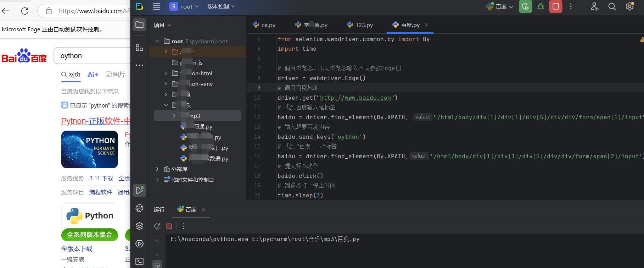This screenshot has height=268, width=644.
Task: Open the more actions dots beside the toolbar stop button
Action: pos(571,6)
